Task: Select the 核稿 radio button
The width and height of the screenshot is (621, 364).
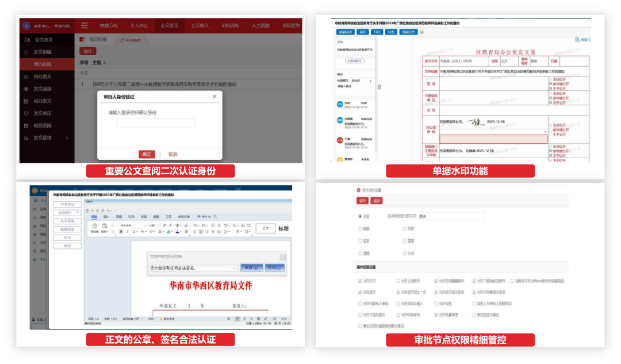Action: pos(360,228)
